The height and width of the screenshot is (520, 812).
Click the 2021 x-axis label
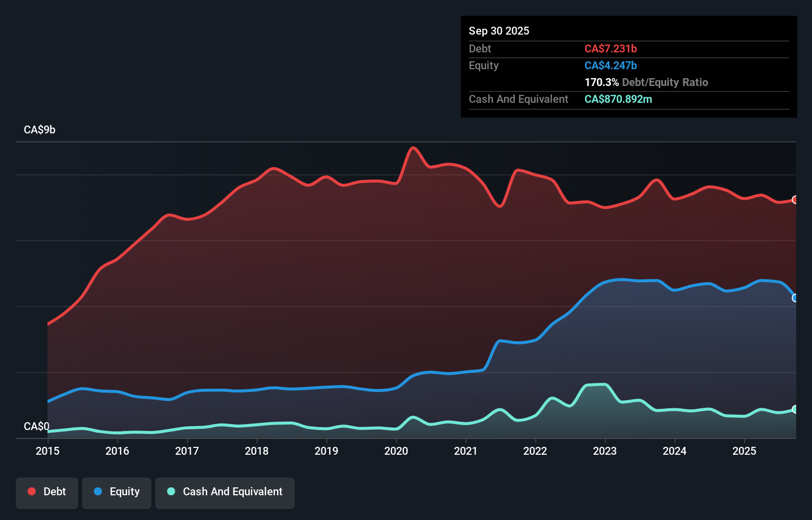pos(466,451)
